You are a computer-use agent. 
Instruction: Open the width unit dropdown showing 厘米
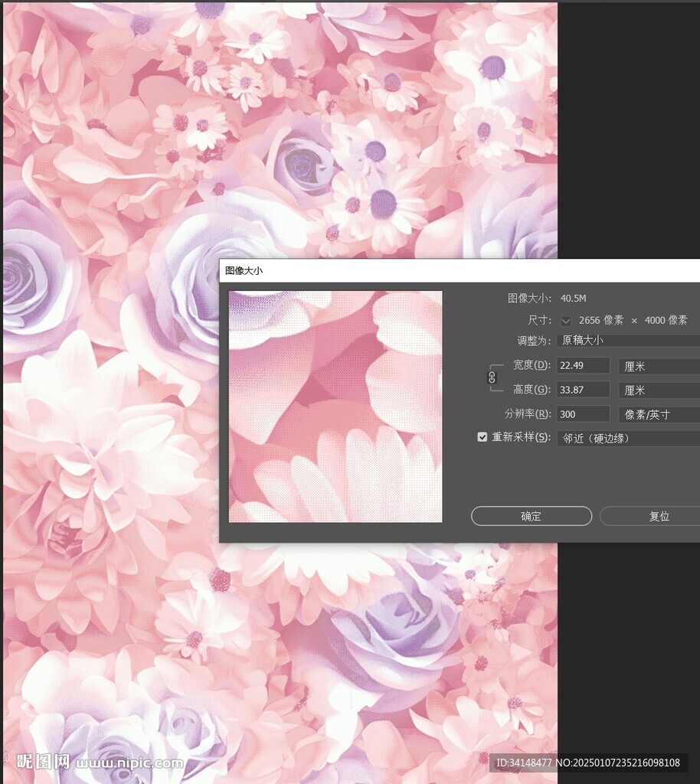[x=660, y=365]
